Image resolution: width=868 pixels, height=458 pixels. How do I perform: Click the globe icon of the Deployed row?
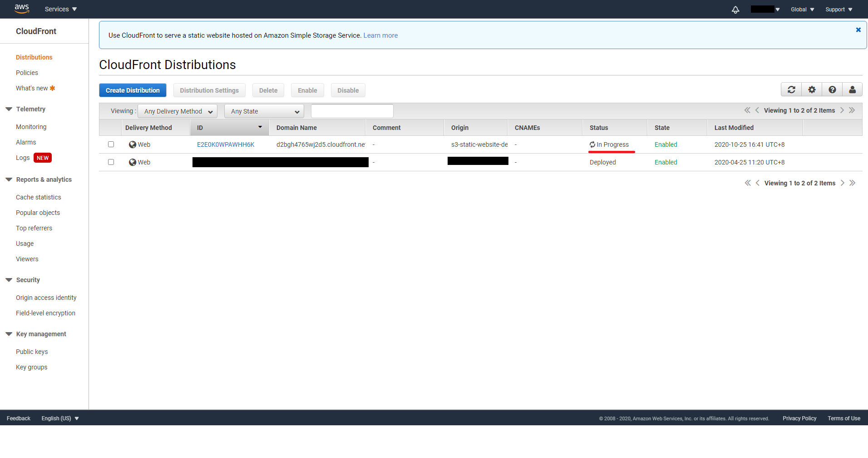(x=133, y=162)
